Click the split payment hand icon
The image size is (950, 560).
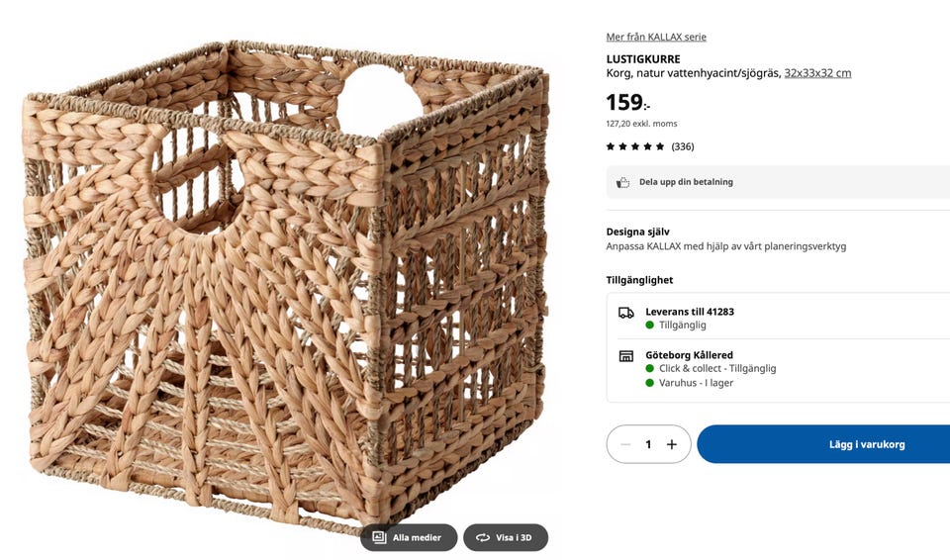[x=622, y=182]
